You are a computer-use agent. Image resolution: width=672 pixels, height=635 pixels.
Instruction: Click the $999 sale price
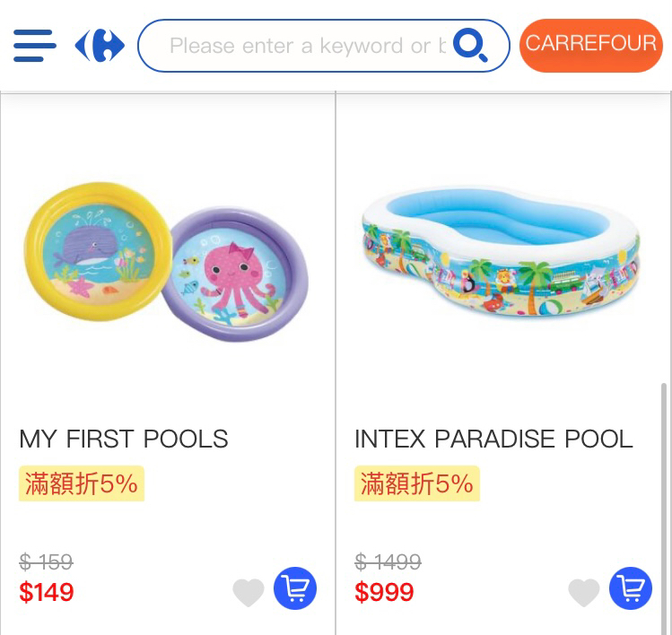384,592
